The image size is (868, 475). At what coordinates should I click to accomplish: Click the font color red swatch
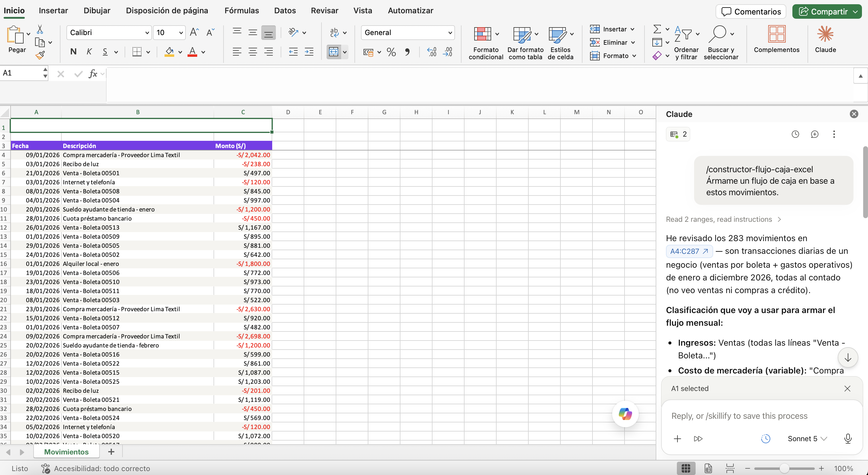click(192, 52)
